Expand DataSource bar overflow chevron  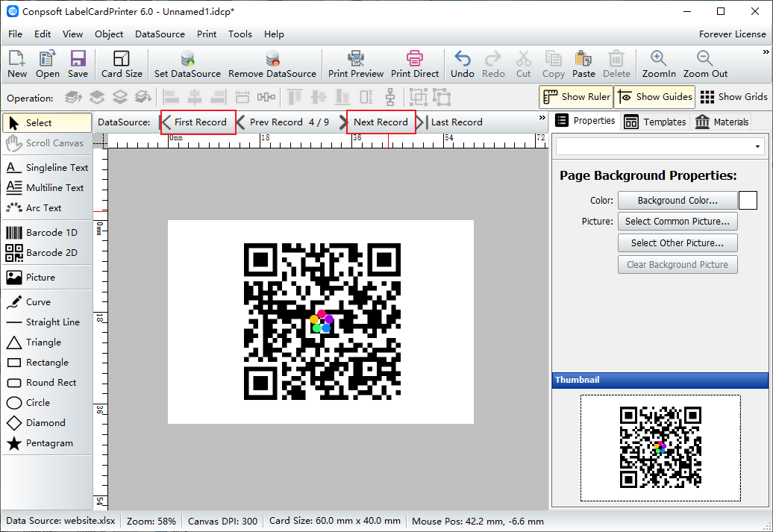542,117
